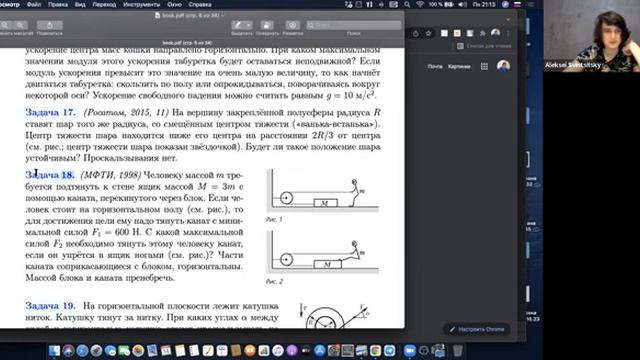Screen dimensions: 640x360
Task: Click the Задача 17 heading
Action: tap(51, 112)
